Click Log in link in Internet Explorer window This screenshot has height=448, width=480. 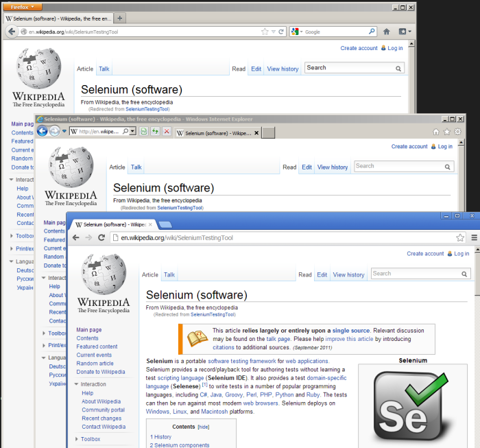[x=445, y=146]
